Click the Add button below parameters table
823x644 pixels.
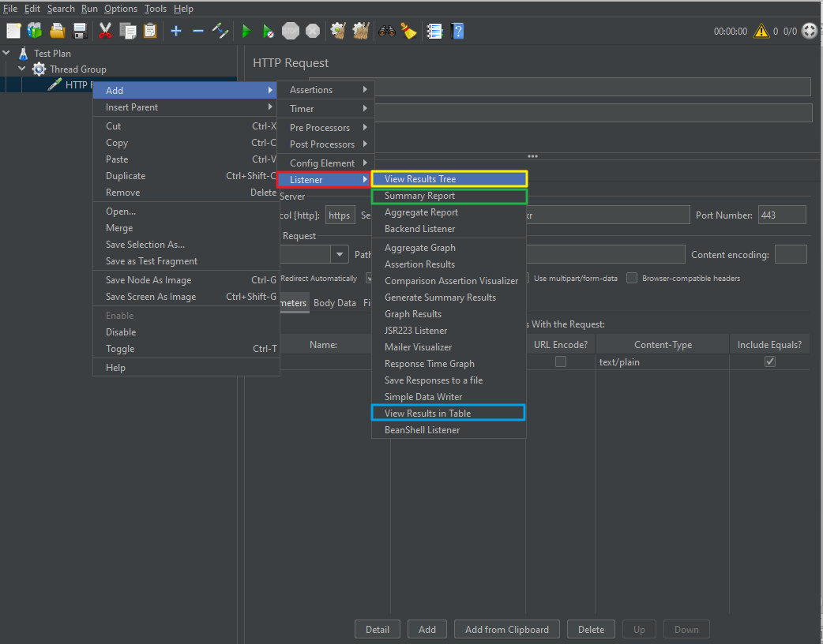pyautogui.click(x=427, y=629)
